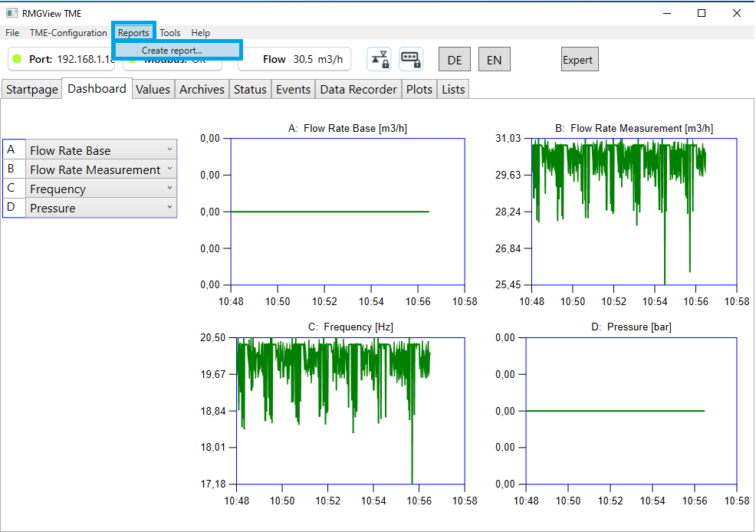
Task: Expand channel A Flow Rate Base dropdown
Action: click(x=101, y=150)
